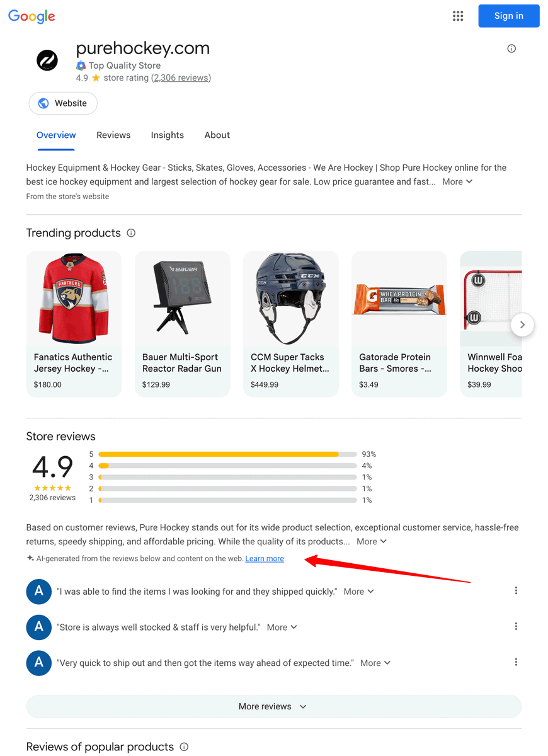Expand the AI review summary More
Screen dimensions: 548x756
point(372,541)
